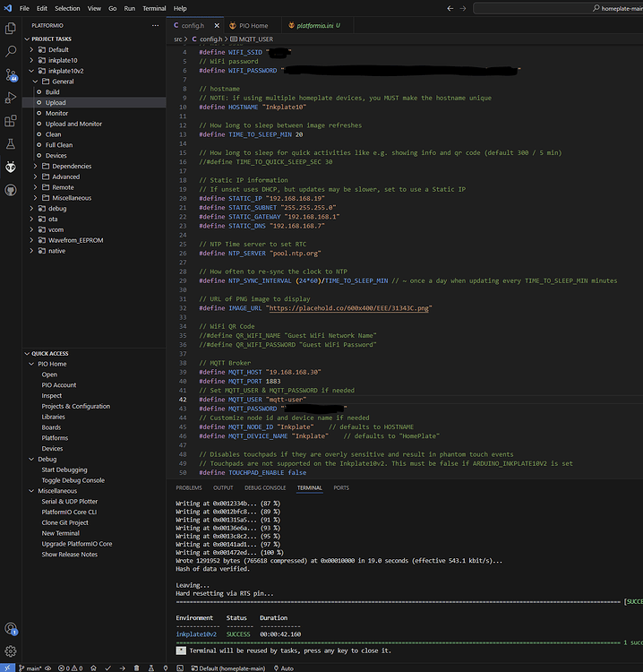This screenshot has width=643, height=672.
Task: Open Source Control view with 44 badge
Action: [11, 75]
